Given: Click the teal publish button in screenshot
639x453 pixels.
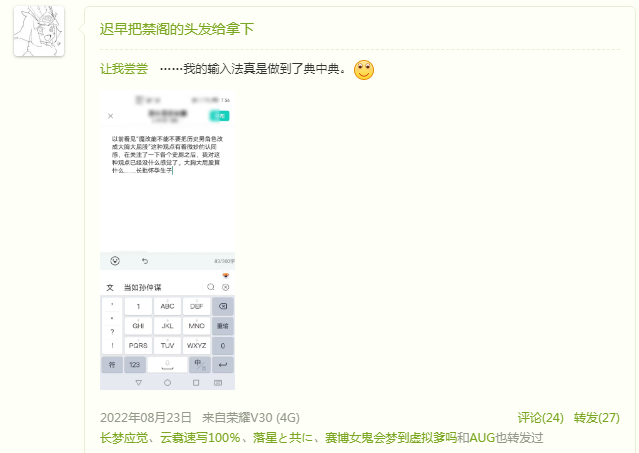Looking at the screenshot, I should [x=219, y=116].
